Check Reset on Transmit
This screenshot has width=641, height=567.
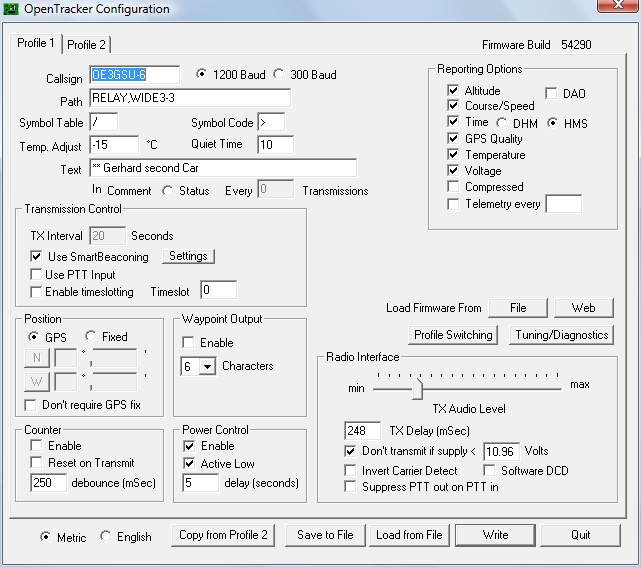(36, 462)
